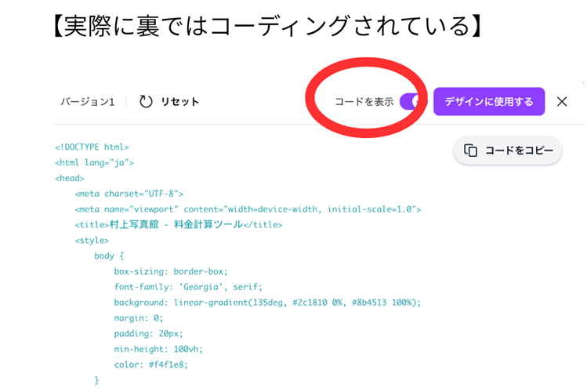
Task: Close the code panel with the X
Action: [562, 102]
